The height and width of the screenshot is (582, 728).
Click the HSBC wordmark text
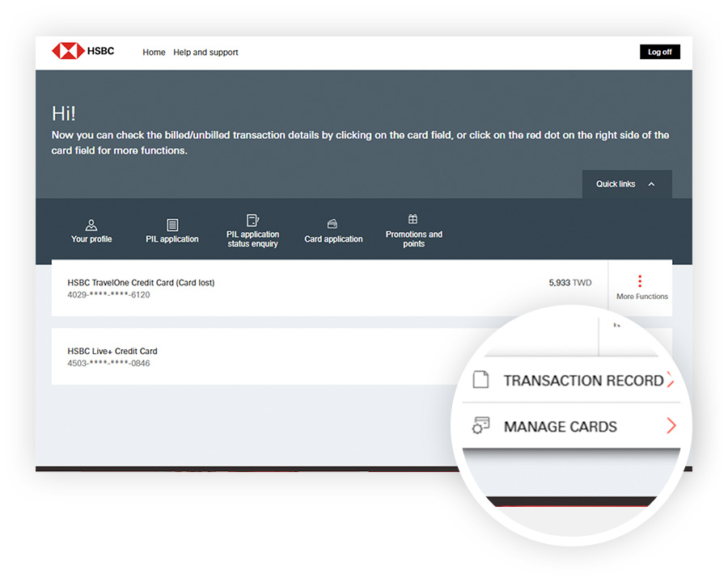click(101, 51)
